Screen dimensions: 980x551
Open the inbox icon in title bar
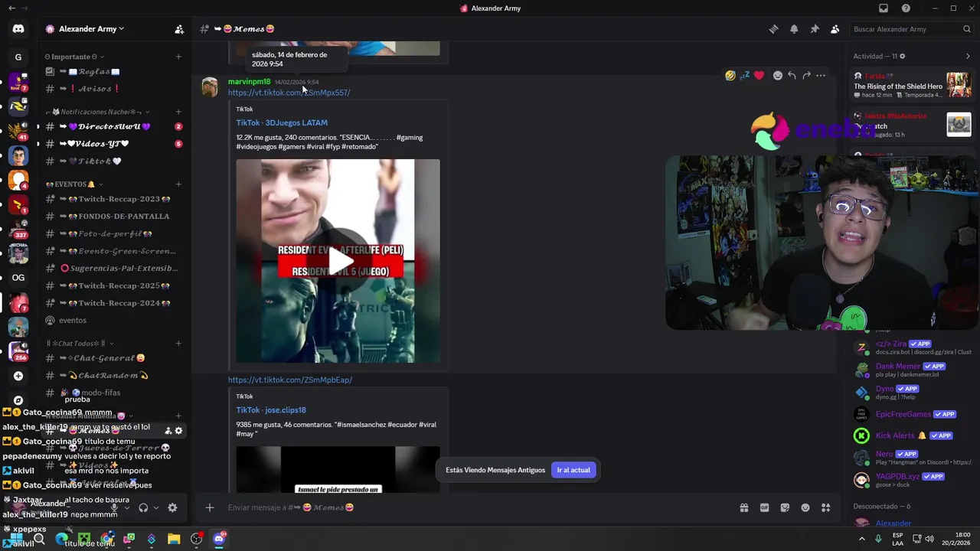(x=884, y=8)
